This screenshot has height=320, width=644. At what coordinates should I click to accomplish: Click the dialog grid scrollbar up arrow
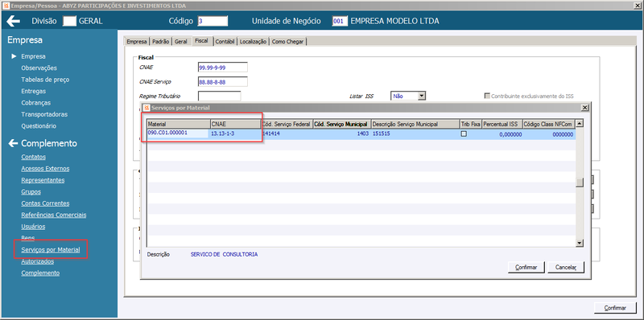pos(580,123)
